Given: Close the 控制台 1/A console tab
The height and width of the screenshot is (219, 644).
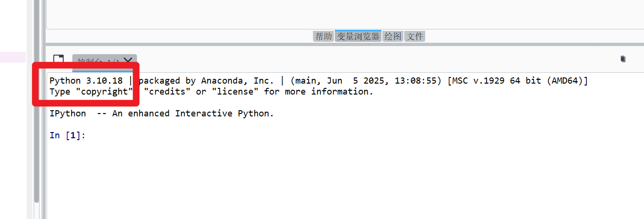Looking at the screenshot, I should 128,60.
